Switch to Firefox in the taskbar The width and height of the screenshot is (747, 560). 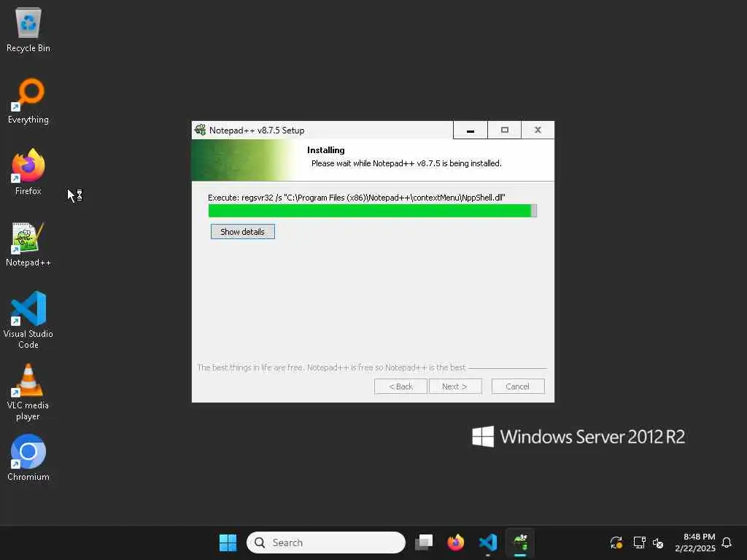click(455, 542)
